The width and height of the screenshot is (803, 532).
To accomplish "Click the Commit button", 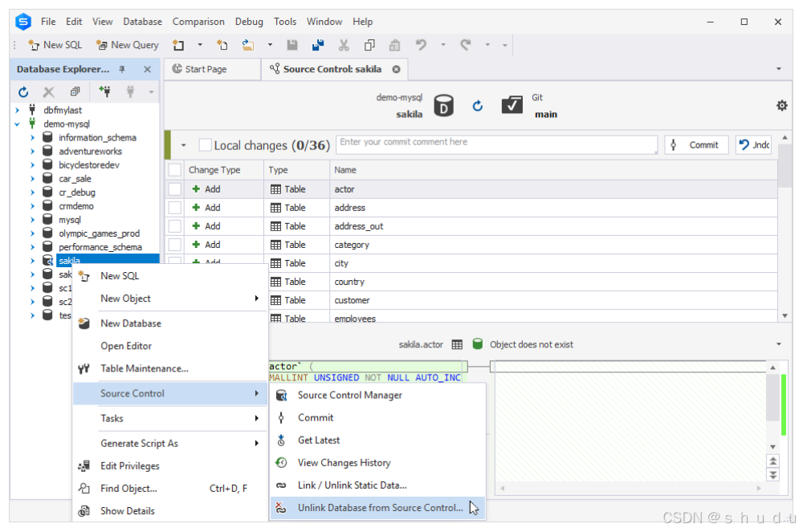I will coord(696,144).
